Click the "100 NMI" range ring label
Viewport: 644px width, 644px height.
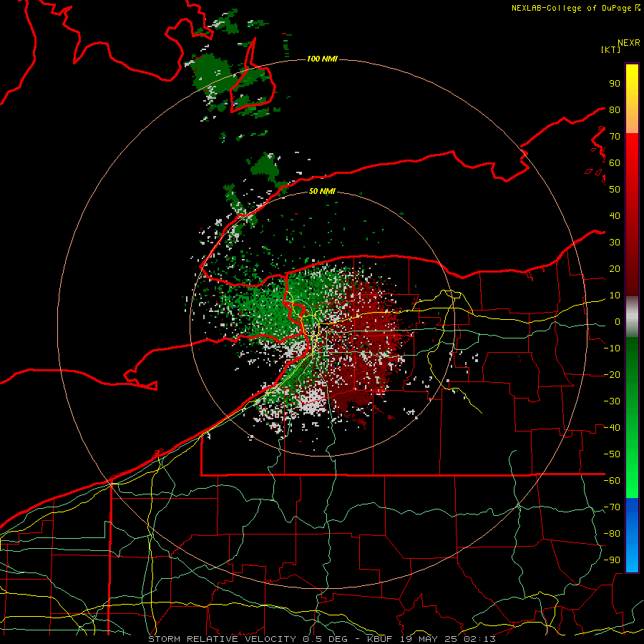(x=322, y=59)
